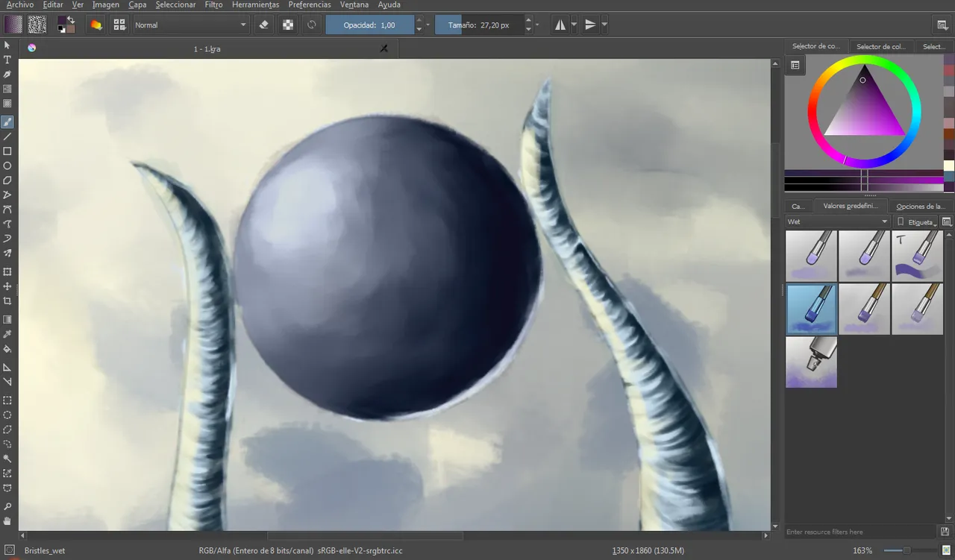The height and width of the screenshot is (560, 955).
Task: Open the Filtro menu
Action: (x=213, y=4)
